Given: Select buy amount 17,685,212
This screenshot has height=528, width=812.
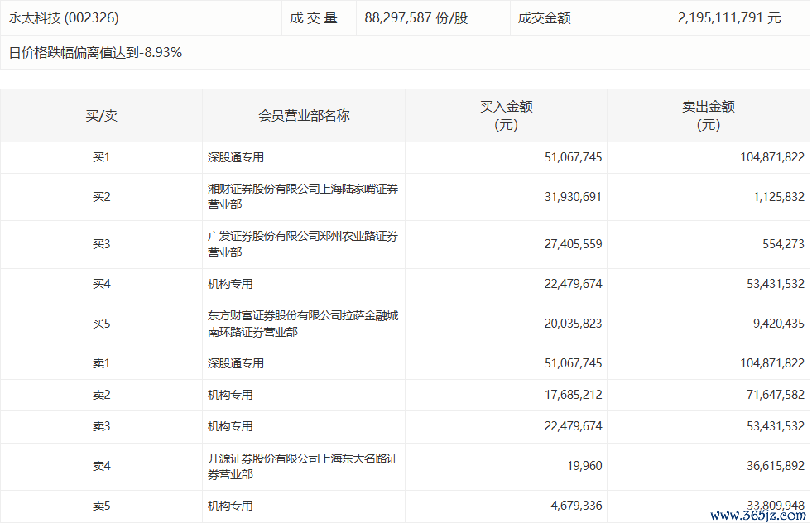Looking at the screenshot, I should (574, 396).
